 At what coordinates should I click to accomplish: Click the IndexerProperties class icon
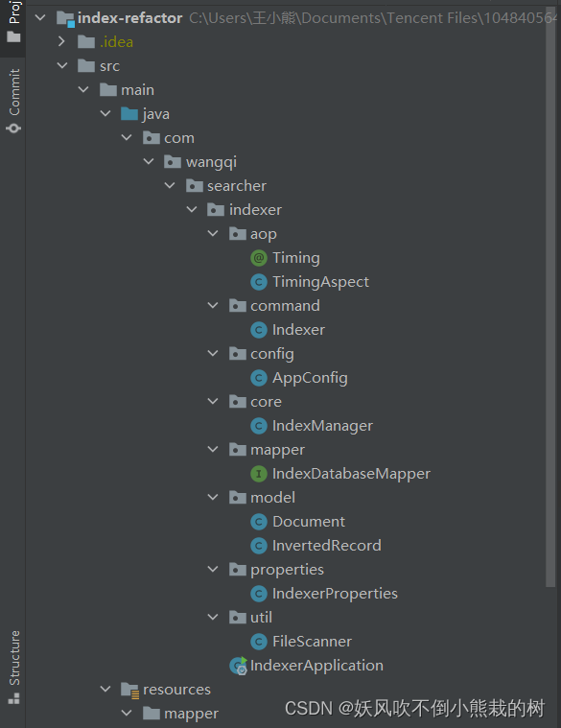259,594
